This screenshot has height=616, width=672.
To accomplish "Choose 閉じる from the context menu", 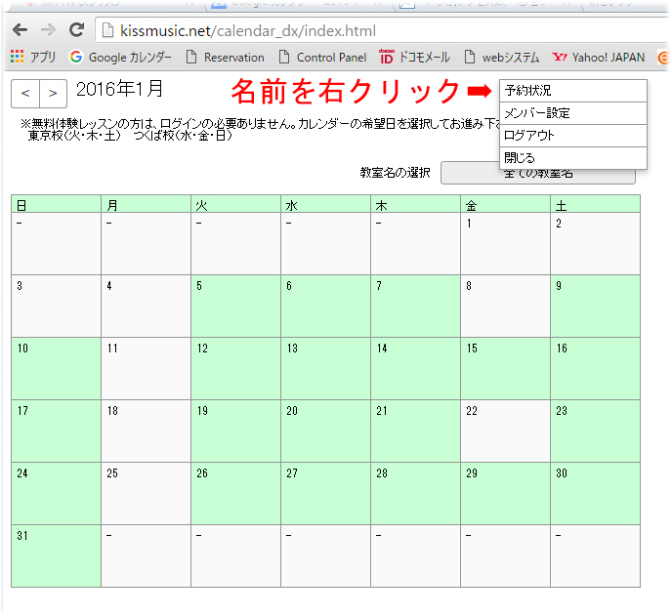I will (x=573, y=158).
